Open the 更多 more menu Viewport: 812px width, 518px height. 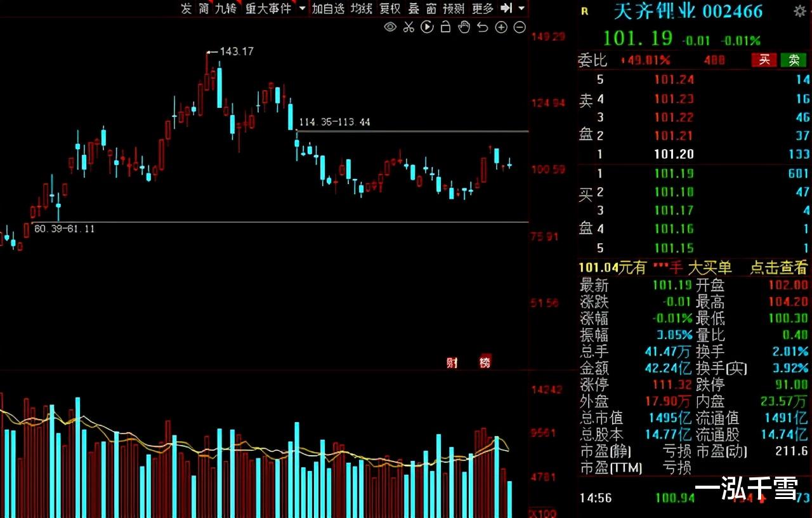(483, 8)
